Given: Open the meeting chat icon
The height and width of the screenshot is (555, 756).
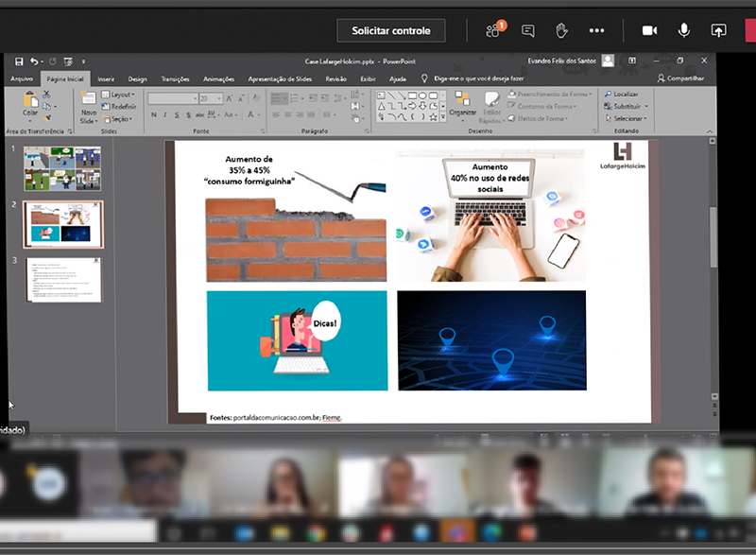Looking at the screenshot, I should click(x=528, y=31).
